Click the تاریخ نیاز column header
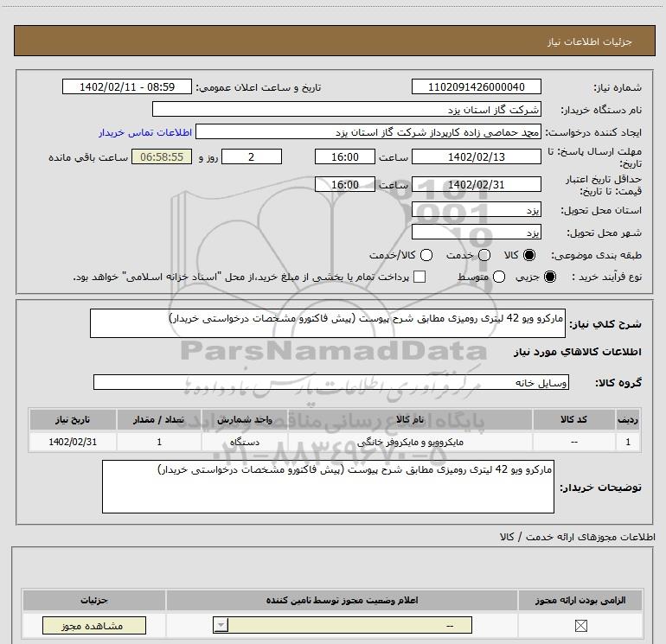Viewport: 666px width, 644px height. 73,419
